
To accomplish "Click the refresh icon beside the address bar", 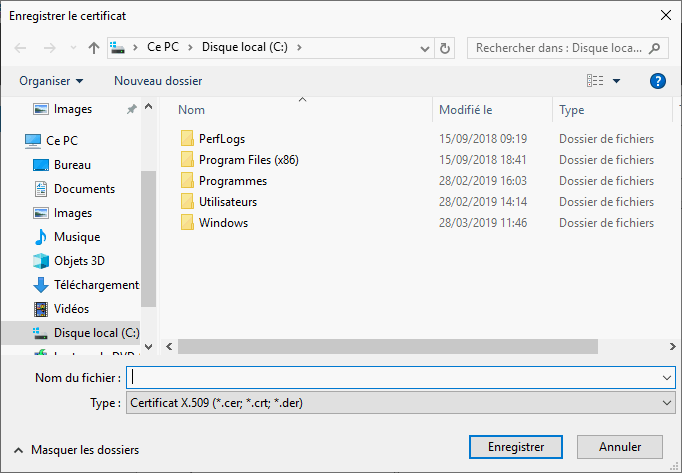I will [445, 48].
